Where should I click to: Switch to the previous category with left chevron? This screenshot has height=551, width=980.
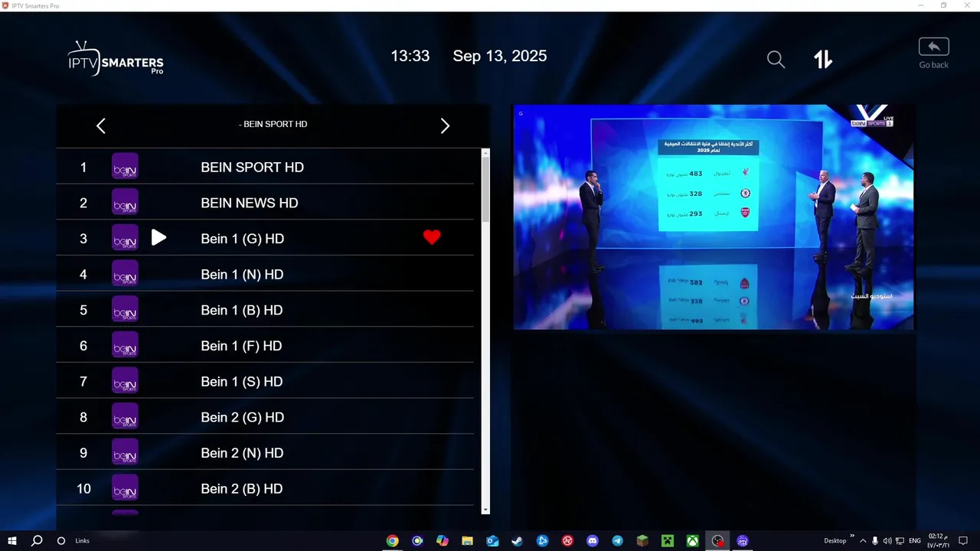coord(101,126)
